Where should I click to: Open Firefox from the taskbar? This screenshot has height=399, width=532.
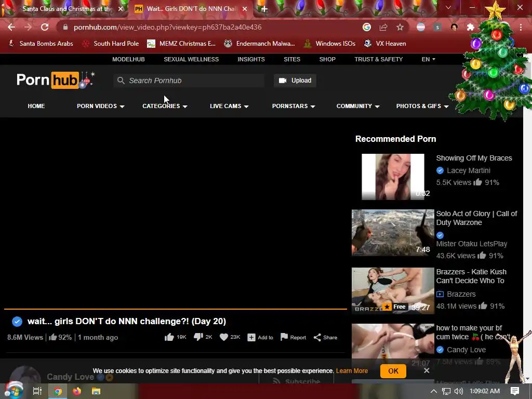[x=77, y=391]
